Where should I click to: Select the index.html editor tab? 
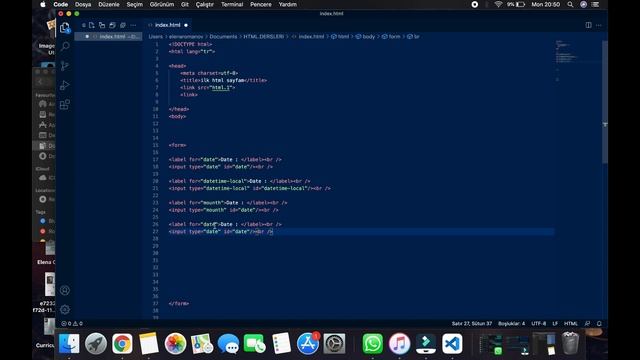tap(168, 25)
